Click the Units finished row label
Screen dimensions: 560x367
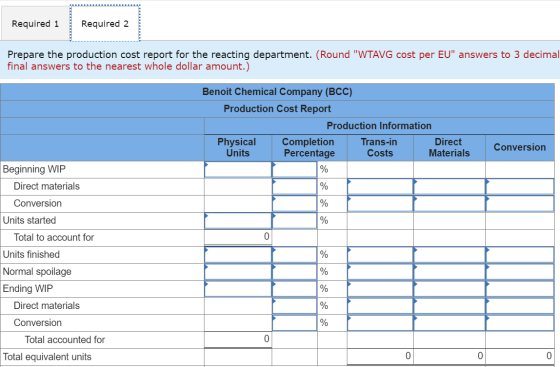tap(31, 255)
